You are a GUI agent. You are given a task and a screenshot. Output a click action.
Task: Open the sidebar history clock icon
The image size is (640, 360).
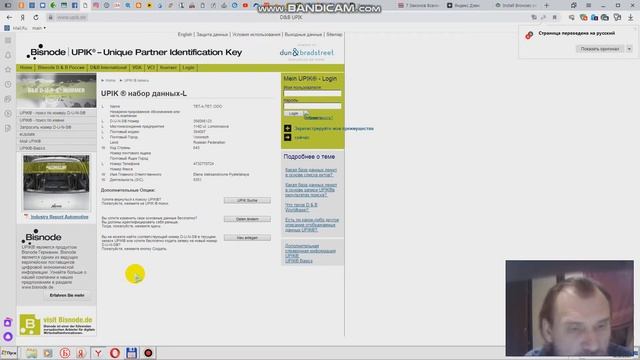8,84
